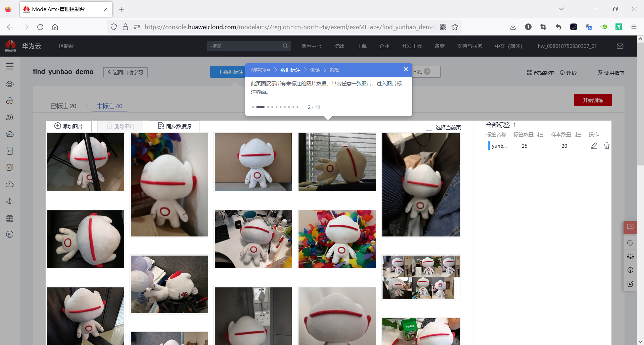The height and width of the screenshot is (345, 644).
Task: Open the Huawei Cloud logo home
Action: point(23,46)
